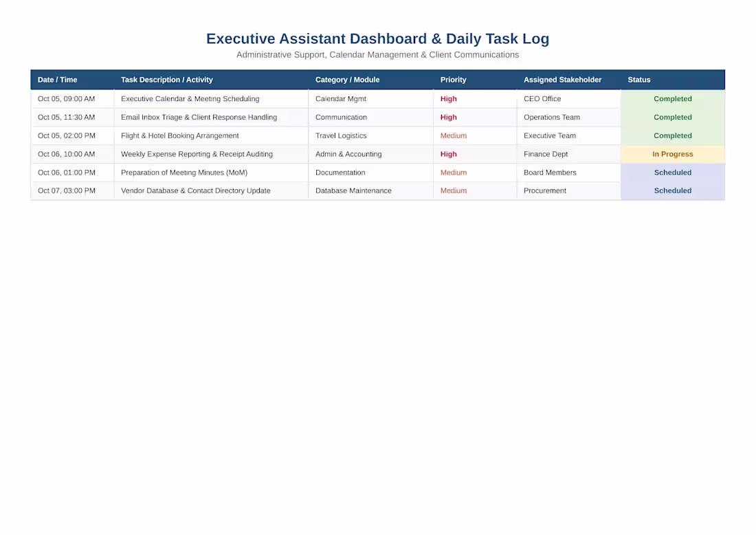Click 'Scheduled' status in Procurement row

point(673,190)
